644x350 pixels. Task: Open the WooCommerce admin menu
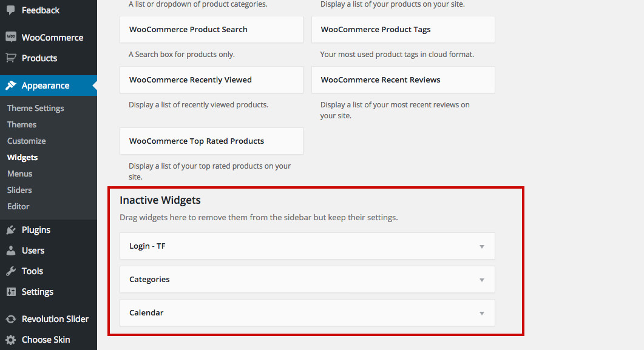coord(49,38)
